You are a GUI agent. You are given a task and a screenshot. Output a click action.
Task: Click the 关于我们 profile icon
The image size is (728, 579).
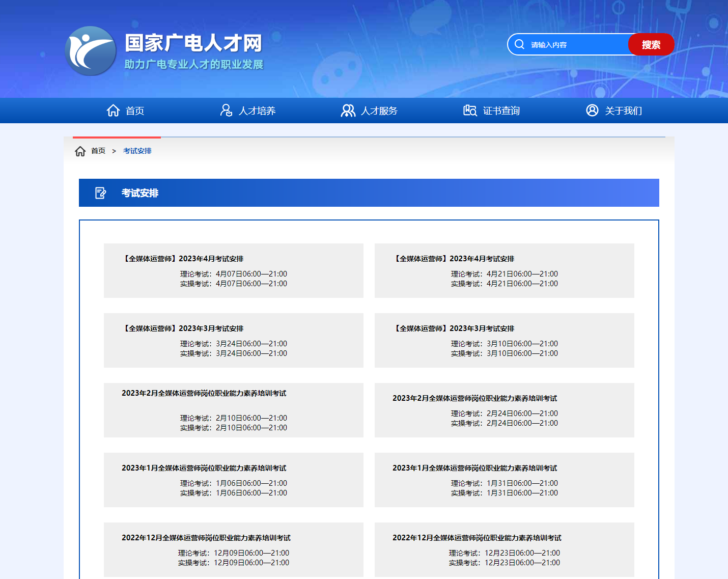point(592,110)
